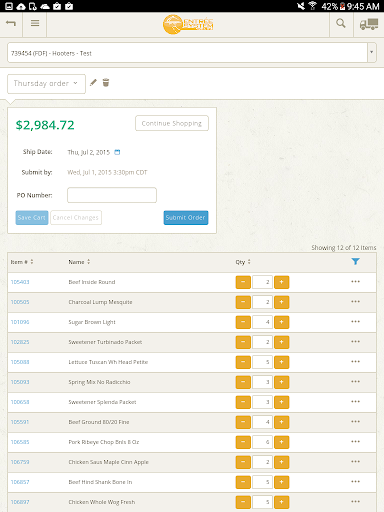Screen dimensions: 384x512
Task: Tap the 'Showing 12 of 12 items' label
Action: [x=344, y=248]
